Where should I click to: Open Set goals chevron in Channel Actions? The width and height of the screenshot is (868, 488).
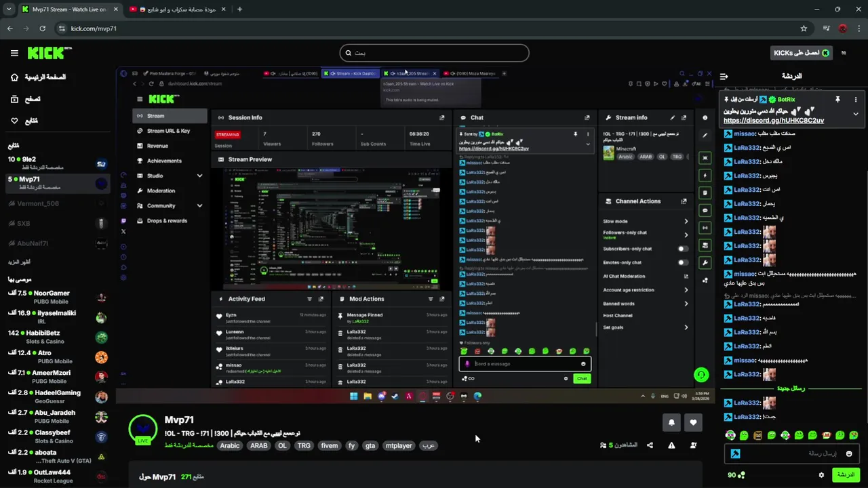(686, 327)
